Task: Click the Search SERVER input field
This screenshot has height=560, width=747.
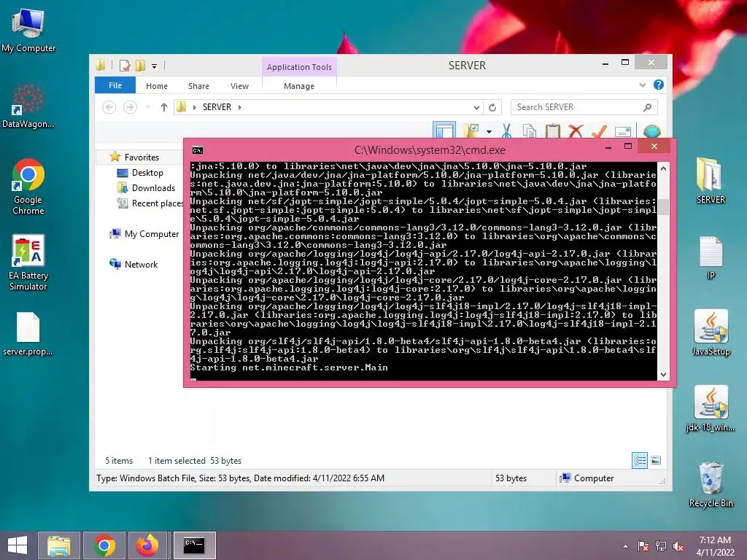Action: [x=584, y=107]
